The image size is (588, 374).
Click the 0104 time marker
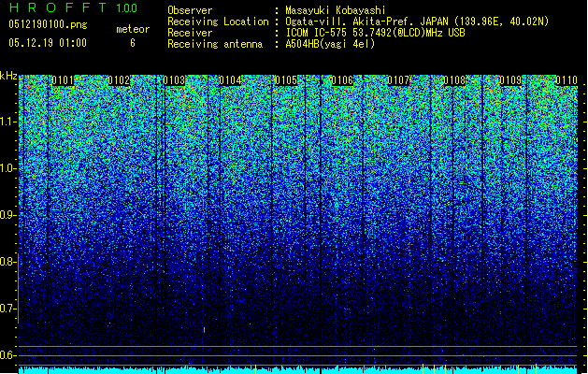click(230, 80)
